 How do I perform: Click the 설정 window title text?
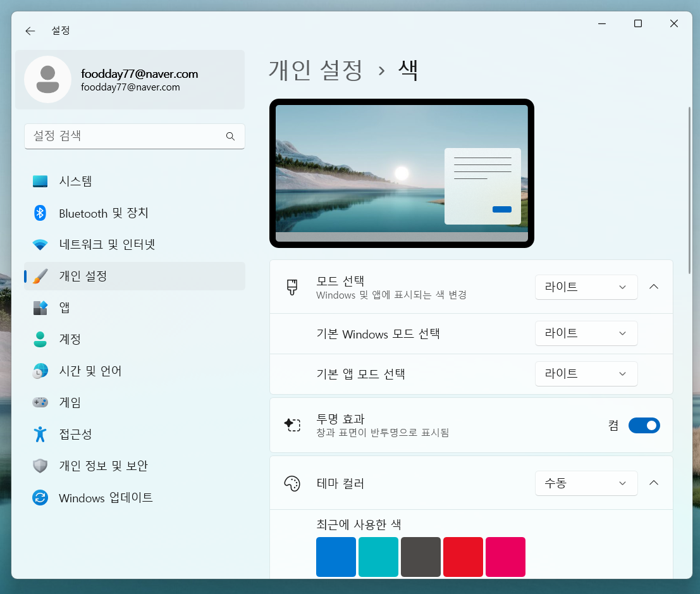coord(61,30)
